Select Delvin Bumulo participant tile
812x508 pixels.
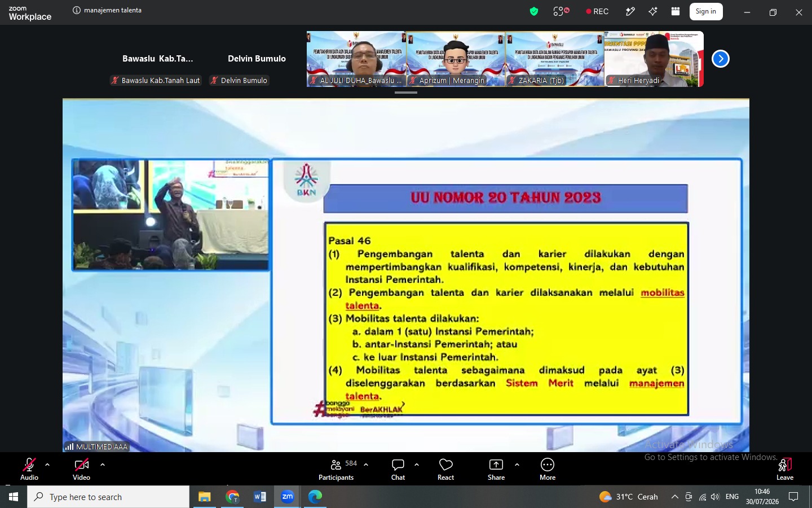tap(257, 59)
